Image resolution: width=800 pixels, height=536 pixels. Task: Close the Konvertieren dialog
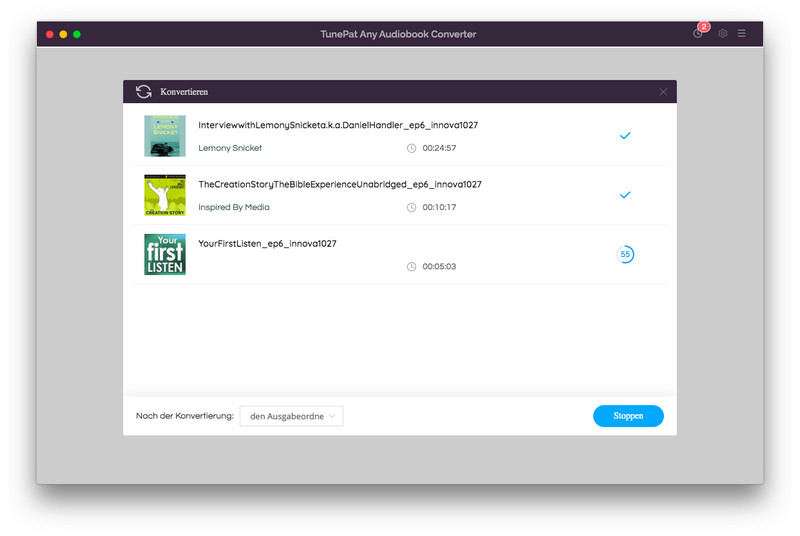(x=663, y=92)
